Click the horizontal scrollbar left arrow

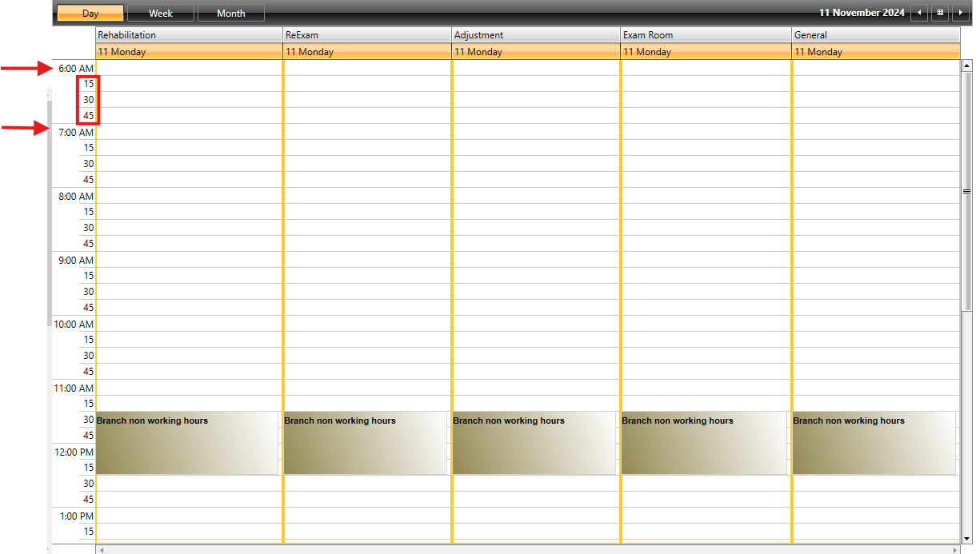[x=100, y=550]
